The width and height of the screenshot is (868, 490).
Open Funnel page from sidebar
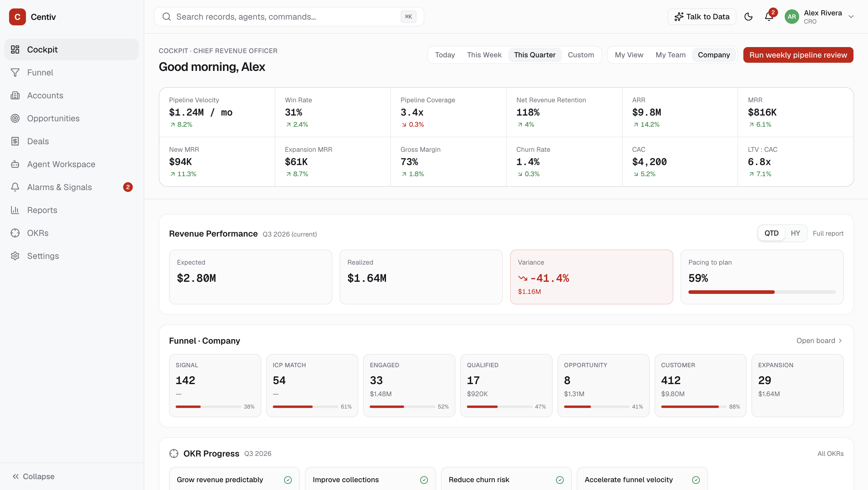(72, 72)
